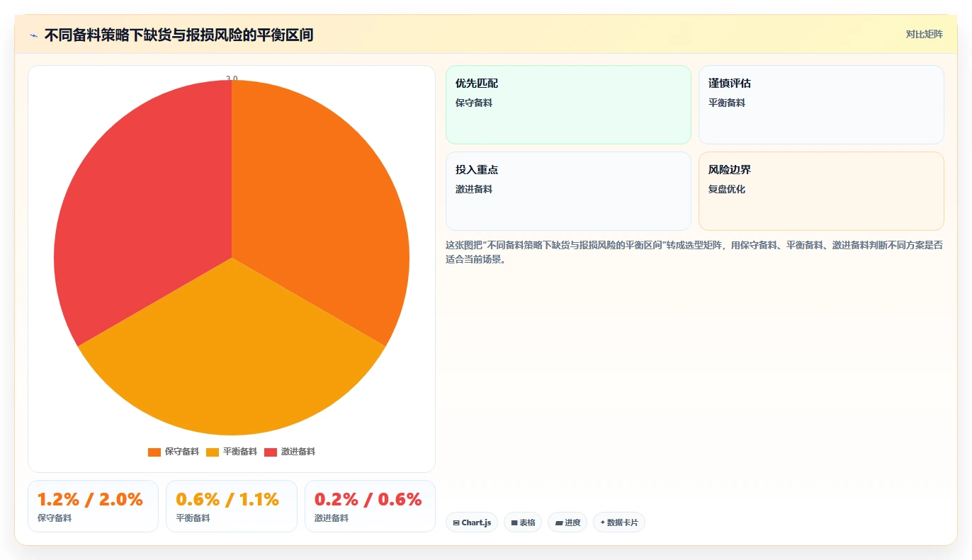Click the 3.0 label above the pie
Viewport: 972px width, 560px height.
click(x=232, y=78)
